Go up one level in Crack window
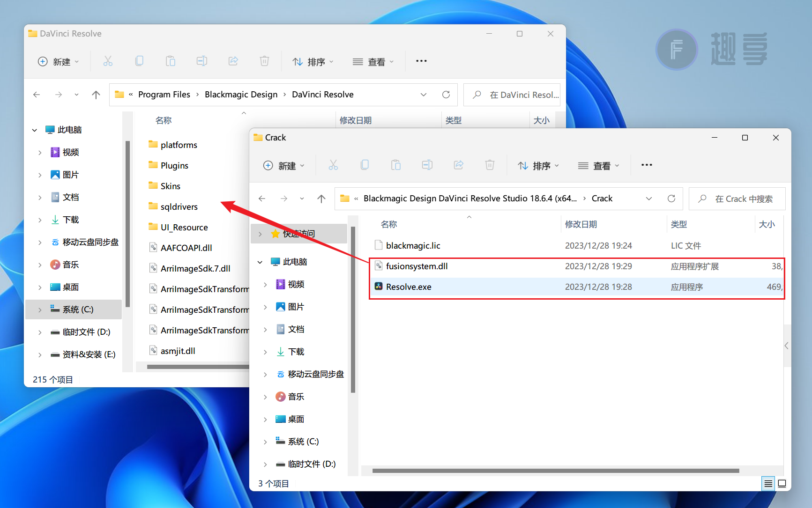The height and width of the screenshot is (508, 812). tap(321, 199)
